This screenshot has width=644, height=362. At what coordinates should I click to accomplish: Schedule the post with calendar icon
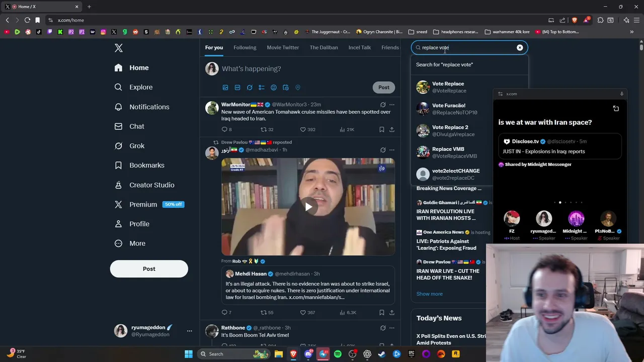click(x=286, y=87)
